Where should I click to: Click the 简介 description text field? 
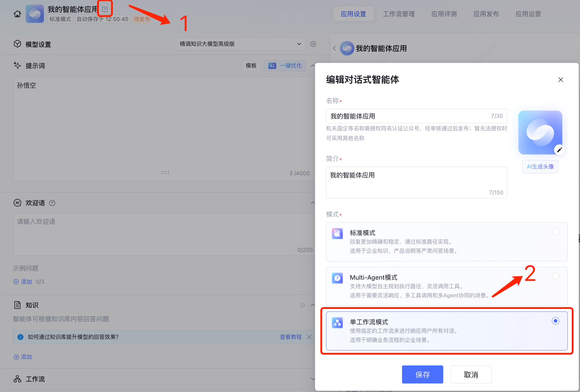click(416, 182)
